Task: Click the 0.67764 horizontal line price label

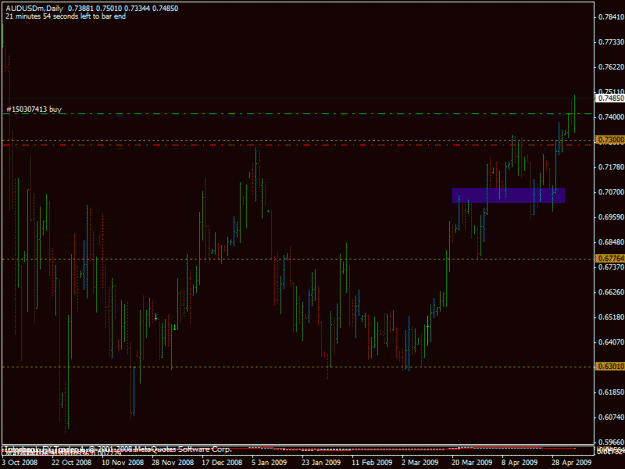Action: tap(610, 259)
